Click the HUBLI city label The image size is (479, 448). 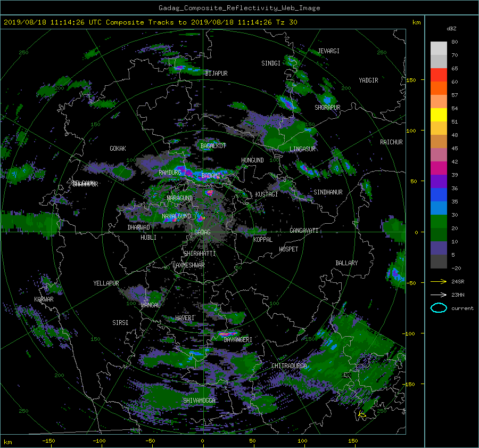tap(148, 237)
